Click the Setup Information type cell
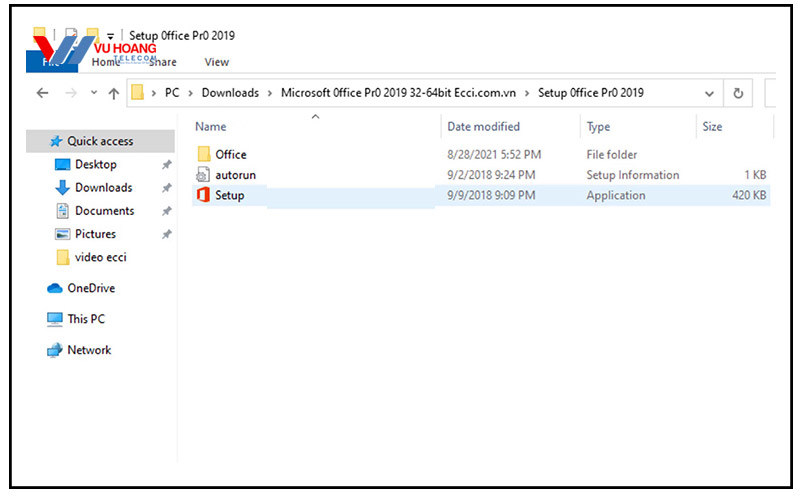Screen dimensions: 800x500 tap(633, 175)
